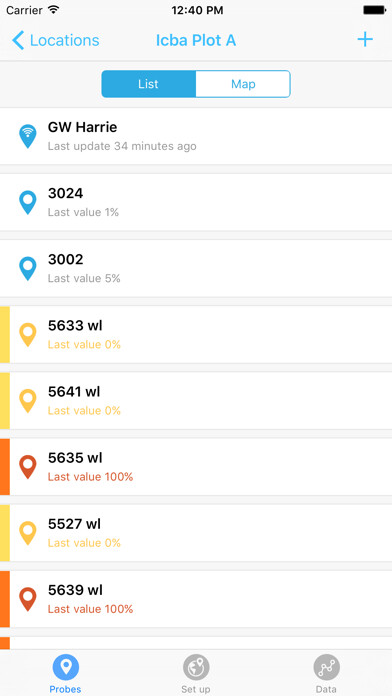The width and height of the screenshot is (392, 696).
Task: Tap the yellow pin icon for 5527 wl
Action: (28, 533)
